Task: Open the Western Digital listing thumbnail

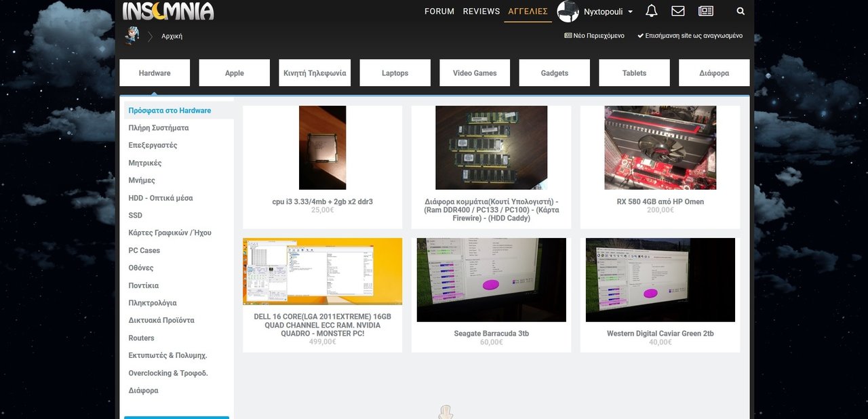Action: [660, 279]
